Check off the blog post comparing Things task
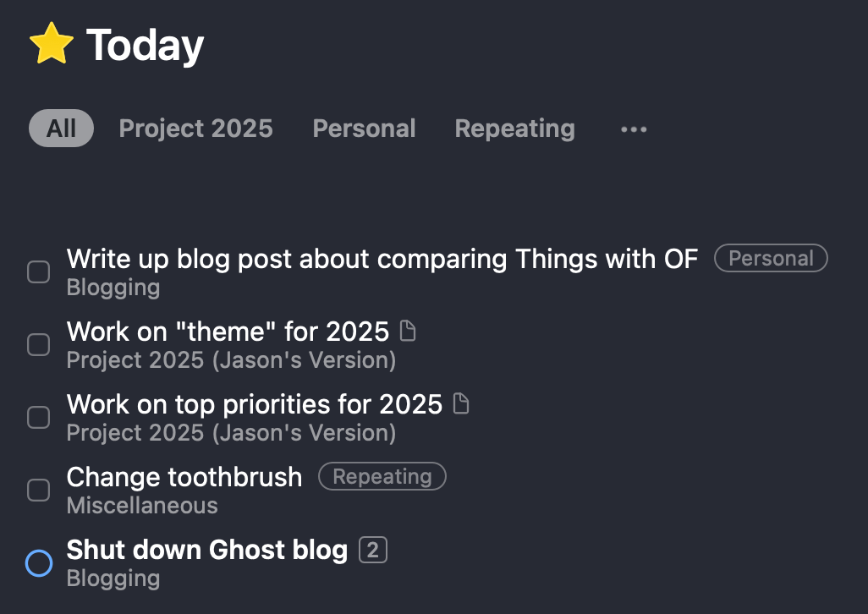The height and width of the screenshot is (614, 868). click(x=39, y=272)
